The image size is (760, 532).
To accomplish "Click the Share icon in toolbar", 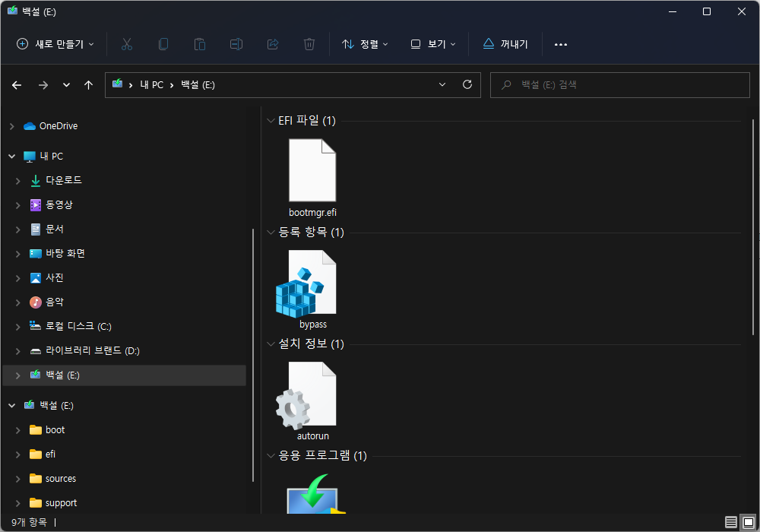I will 273,44.
